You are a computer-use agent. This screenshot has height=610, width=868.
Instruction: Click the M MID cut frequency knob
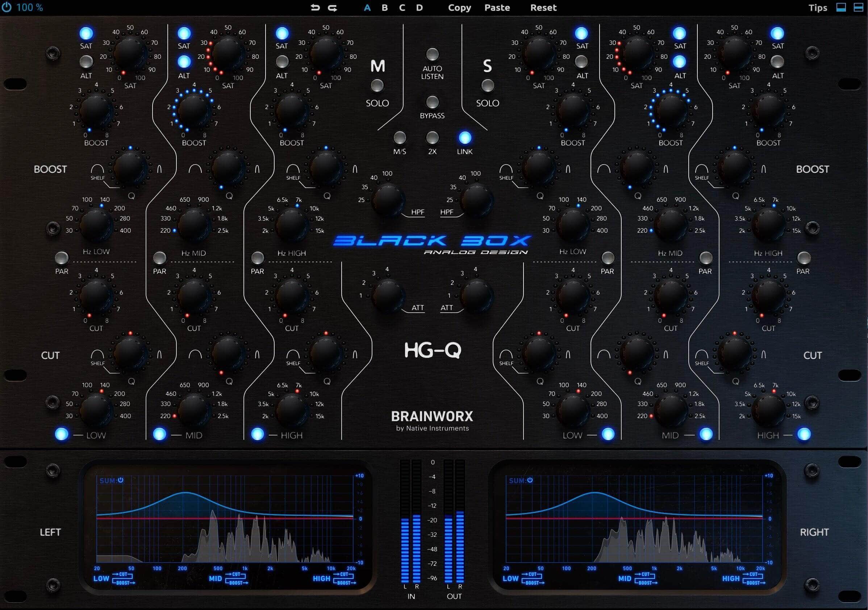(x=193, y=410)
